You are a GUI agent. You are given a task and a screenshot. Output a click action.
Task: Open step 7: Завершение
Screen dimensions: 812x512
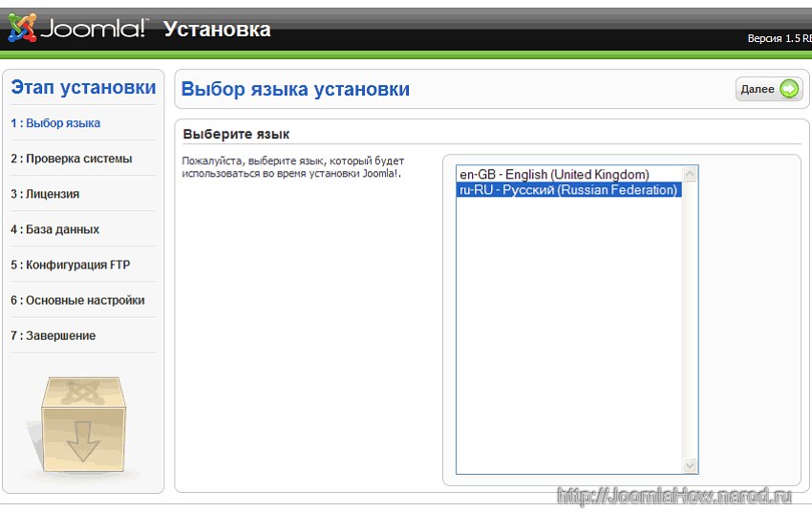tap(53, 335)
